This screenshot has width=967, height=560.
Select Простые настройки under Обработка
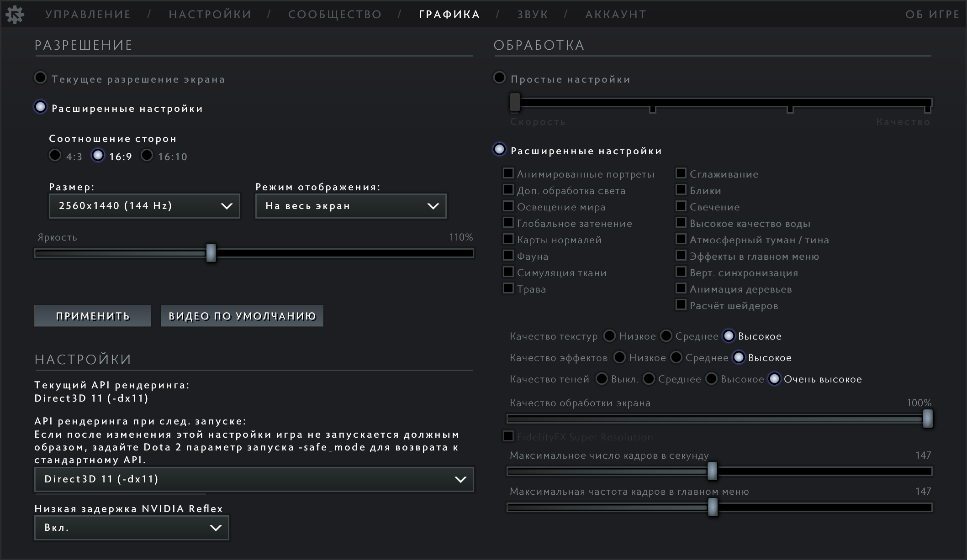tap(499, 78)
